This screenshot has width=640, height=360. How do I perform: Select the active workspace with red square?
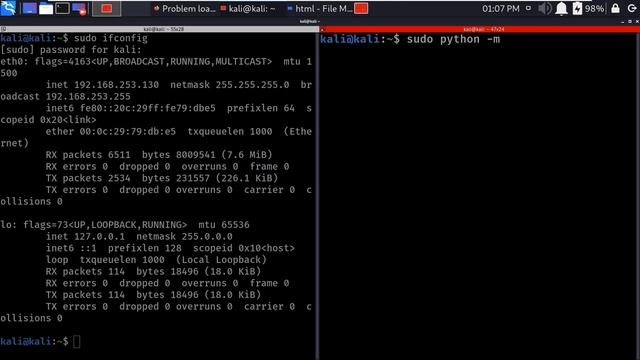coord(107,9)
